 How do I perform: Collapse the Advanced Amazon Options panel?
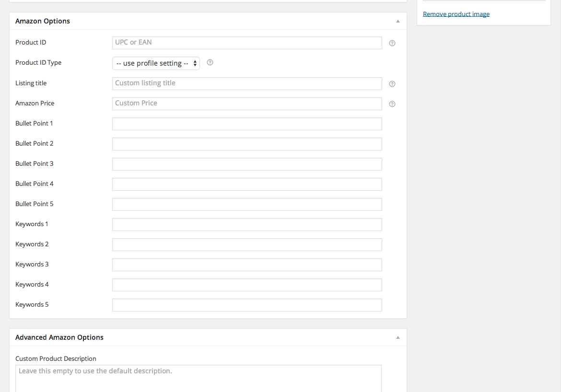pyautogui.click(x=398, y=338)
